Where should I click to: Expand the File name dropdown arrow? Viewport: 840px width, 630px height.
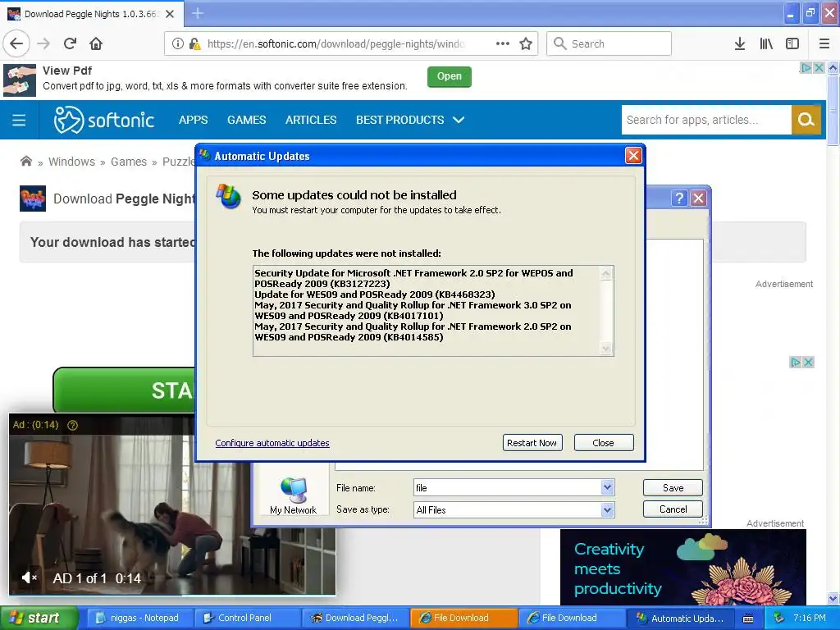pyautogui.click(x=607, y=487)
